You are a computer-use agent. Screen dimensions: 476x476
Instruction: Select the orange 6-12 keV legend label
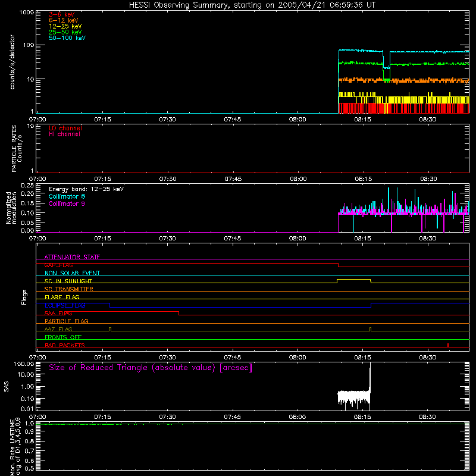[x=64, y=20]
